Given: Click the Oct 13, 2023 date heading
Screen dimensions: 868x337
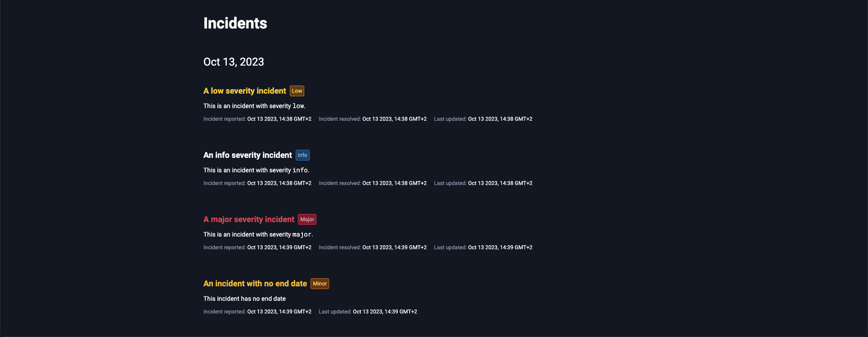Looking at the screenshot, I should [233, 62].
